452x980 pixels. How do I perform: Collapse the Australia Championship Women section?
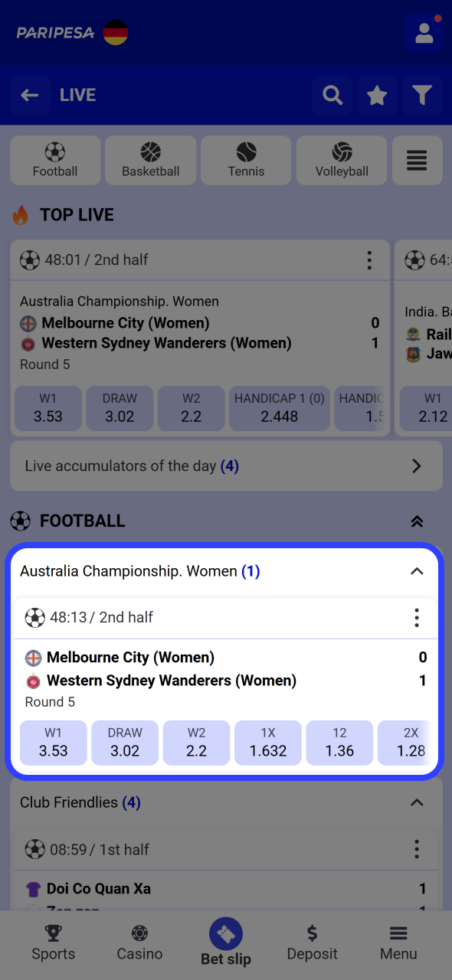point(416,570)
